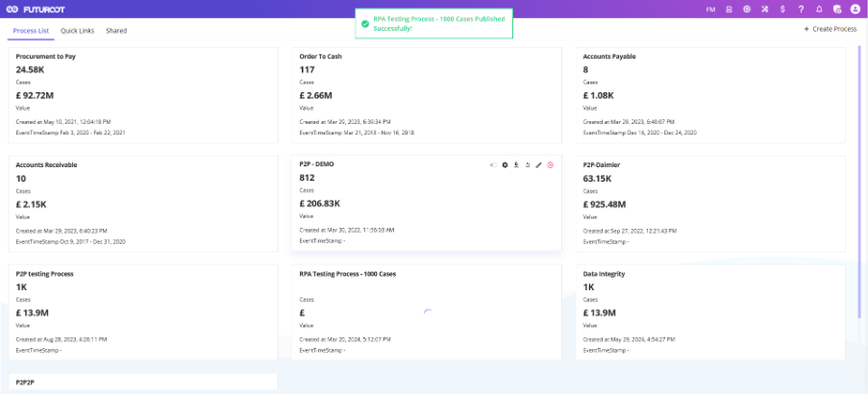
Task: Click the £ 925.48M value
Action: point(605,205)
